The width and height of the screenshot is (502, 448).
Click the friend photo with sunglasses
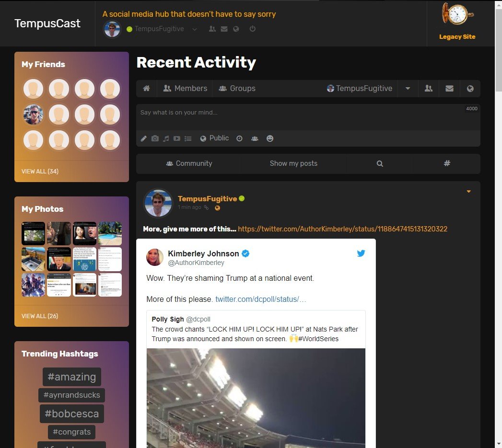click(33, 114)
